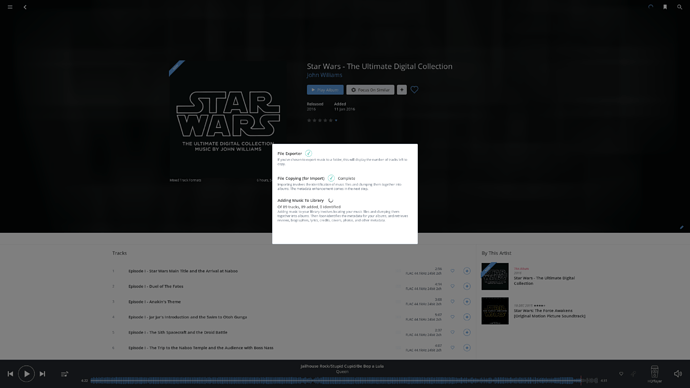690x388 pixels.
Task: Select track The Sith Spacecraft and the Droid Battle
Action: 178,332
